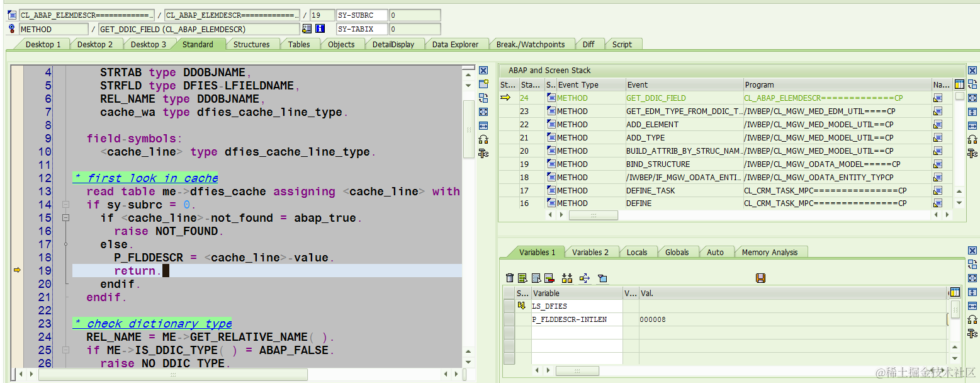Screen dimensions: 980x383
Task: Click delete row icon with red bar
Action: [x=549, y=278]
